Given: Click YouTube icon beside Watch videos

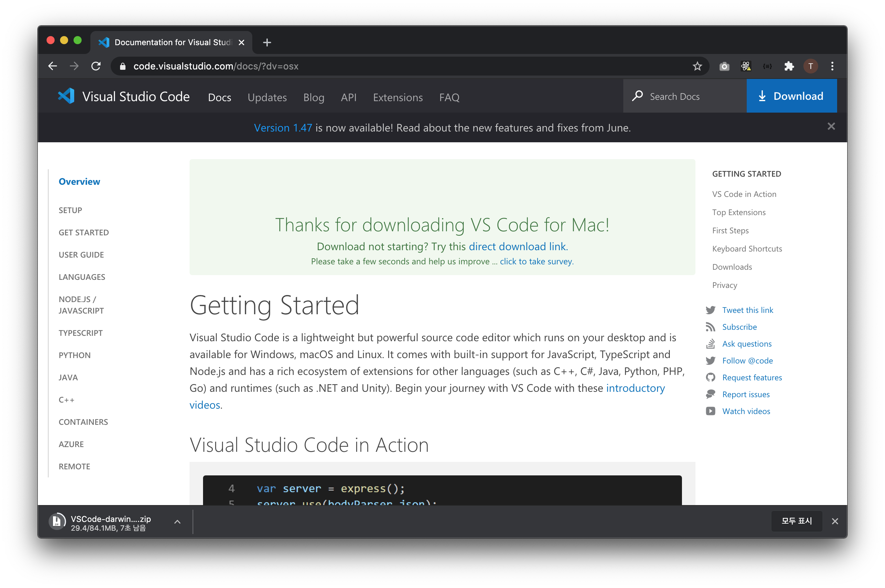Looking at the screenshot, I should pyautogui.click(x=710, y=411).
